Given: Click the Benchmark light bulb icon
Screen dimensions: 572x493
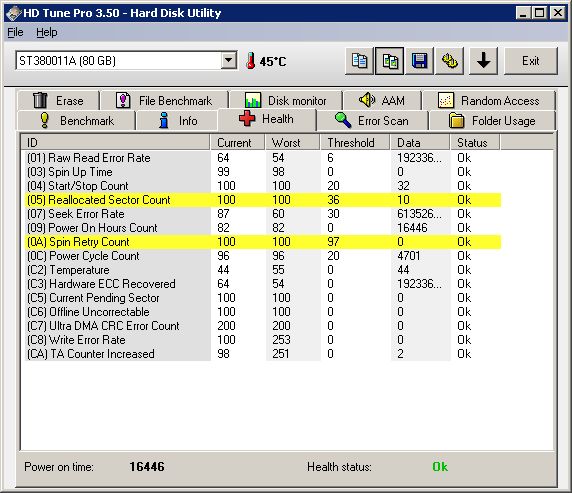Looking at the screenshot, I should point(45,120).
